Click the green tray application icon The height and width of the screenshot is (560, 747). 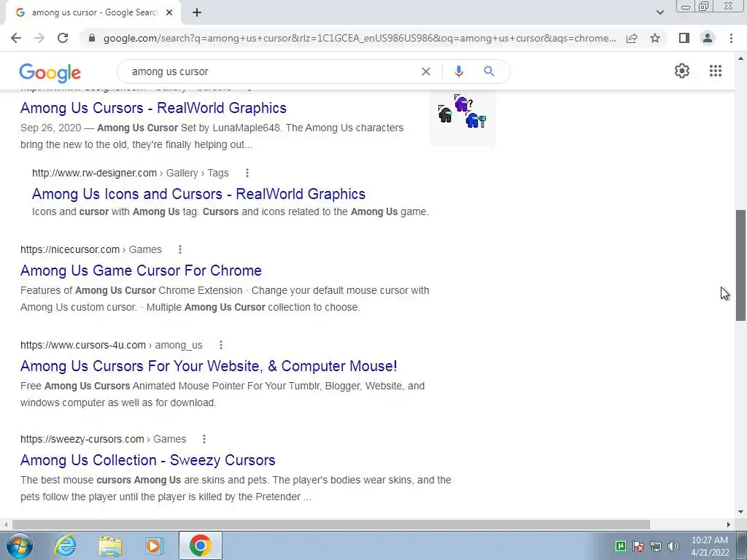[x=621, y=545]
